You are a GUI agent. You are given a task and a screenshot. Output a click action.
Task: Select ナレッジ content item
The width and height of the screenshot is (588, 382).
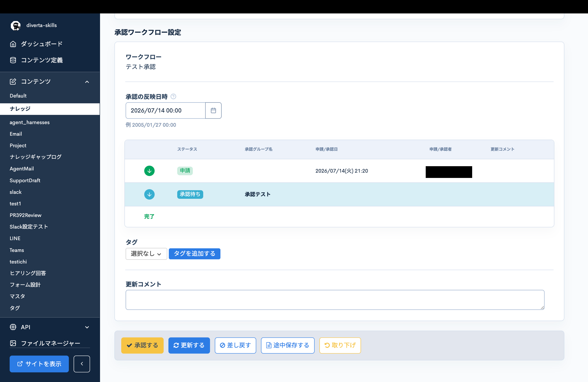tap(50, 109)
